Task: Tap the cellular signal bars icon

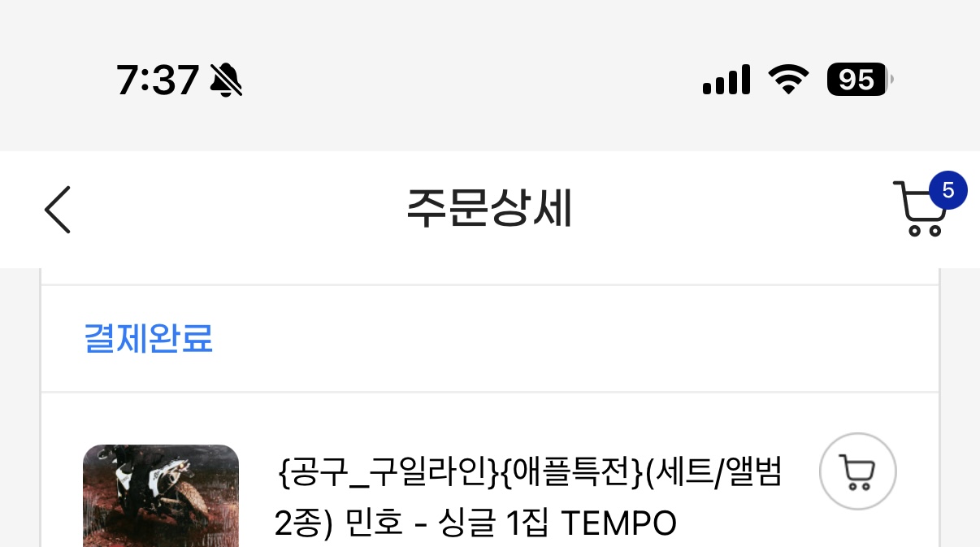Action: (x=726, y=80)
